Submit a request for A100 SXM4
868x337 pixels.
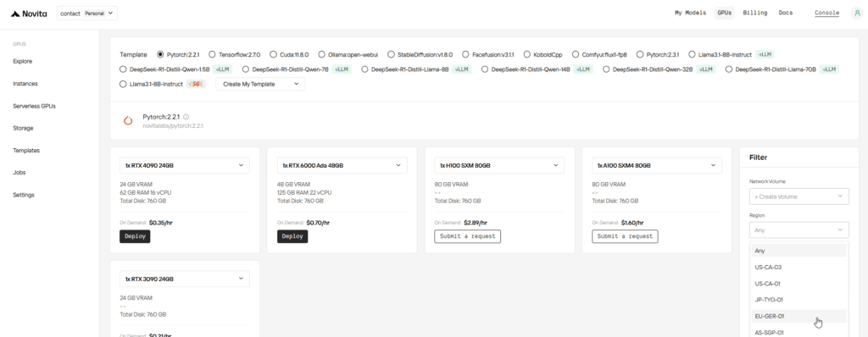(625, 236)
